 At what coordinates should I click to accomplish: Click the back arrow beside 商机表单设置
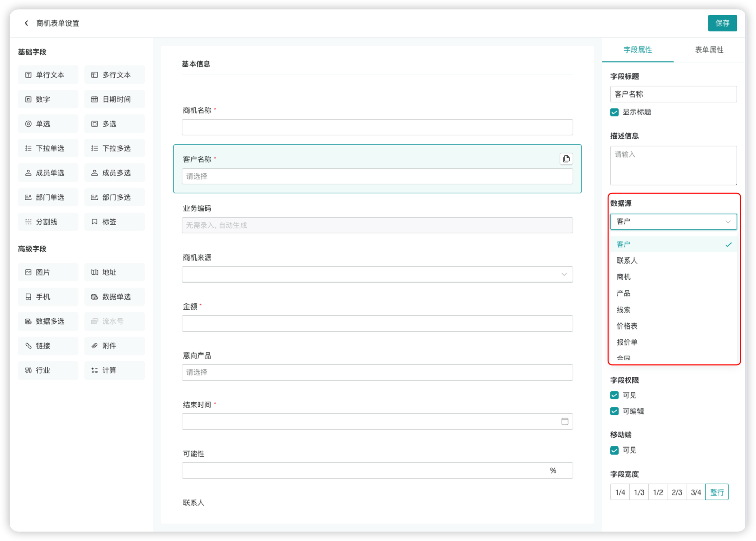26,23
